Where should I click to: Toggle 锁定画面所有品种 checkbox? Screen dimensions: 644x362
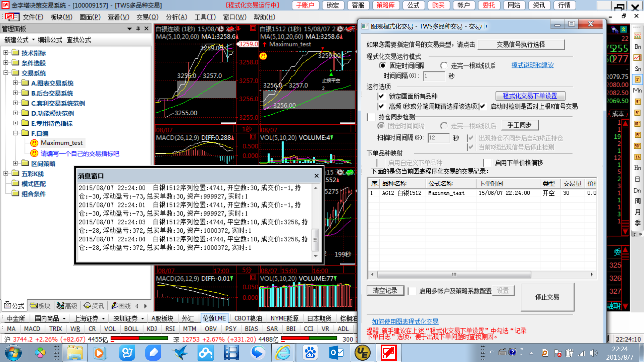click(381, 97)
